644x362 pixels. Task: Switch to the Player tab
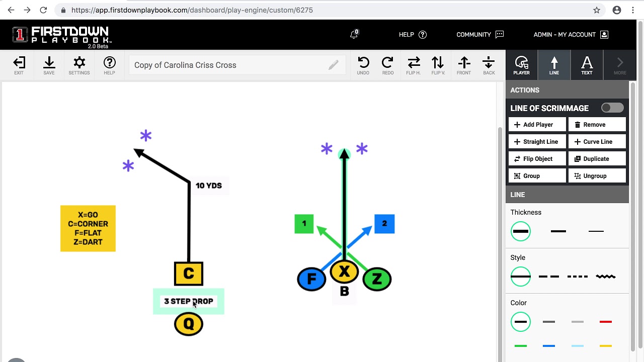521,65
